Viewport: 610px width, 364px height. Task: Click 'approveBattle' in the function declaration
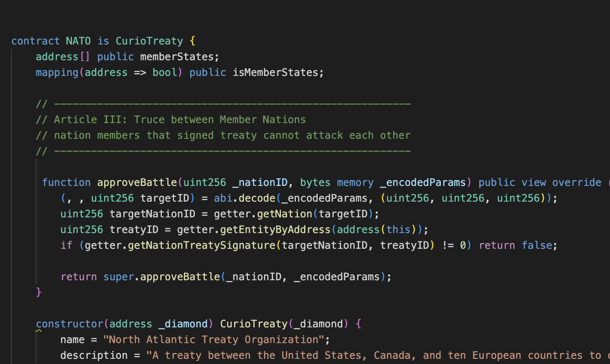pos(137,182)
